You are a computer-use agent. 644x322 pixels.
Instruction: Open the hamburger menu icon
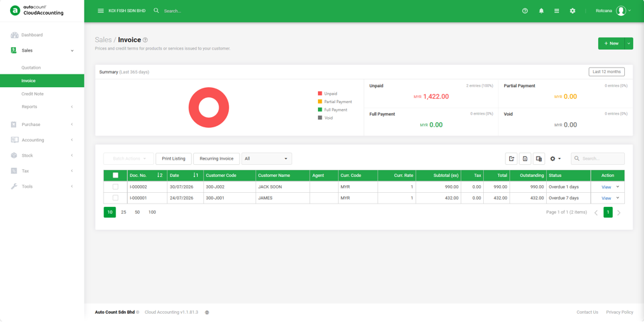[100, 11]
